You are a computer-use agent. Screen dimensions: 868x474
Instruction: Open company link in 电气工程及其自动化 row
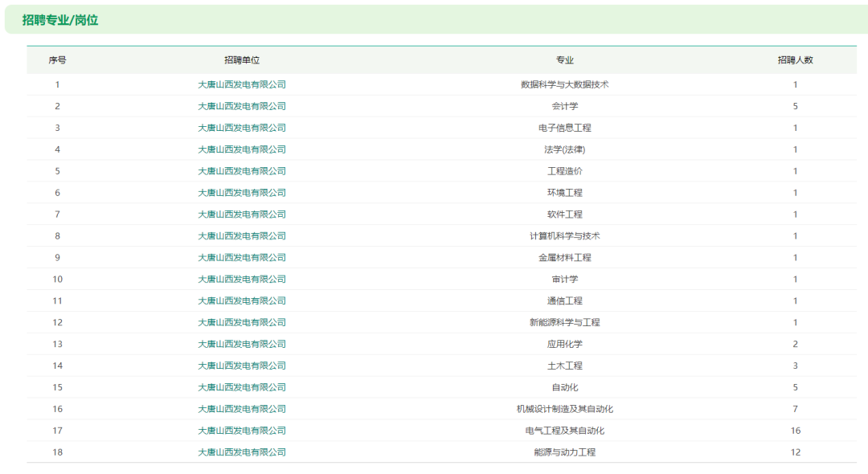[x=242, y=431]
